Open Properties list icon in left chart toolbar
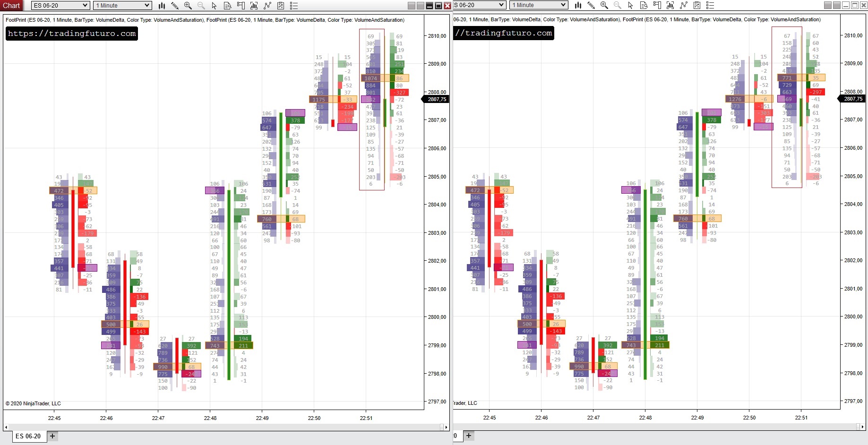 coord(294,6)
